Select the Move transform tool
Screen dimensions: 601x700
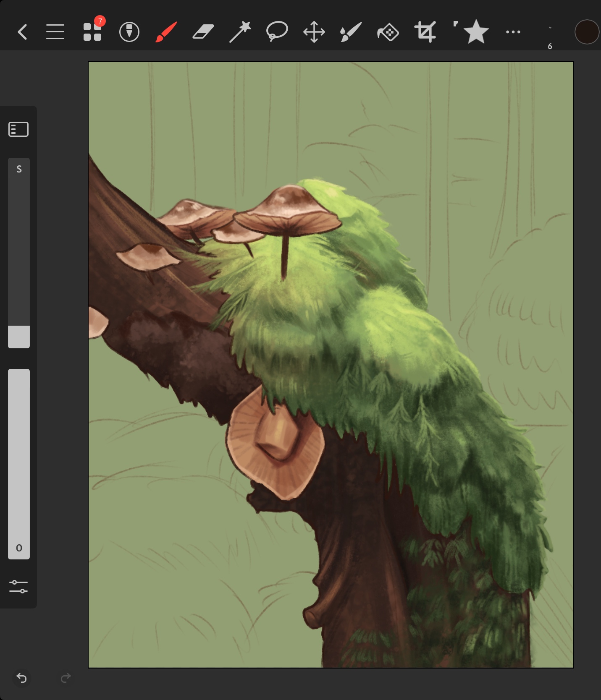click(x=314, y=32)
